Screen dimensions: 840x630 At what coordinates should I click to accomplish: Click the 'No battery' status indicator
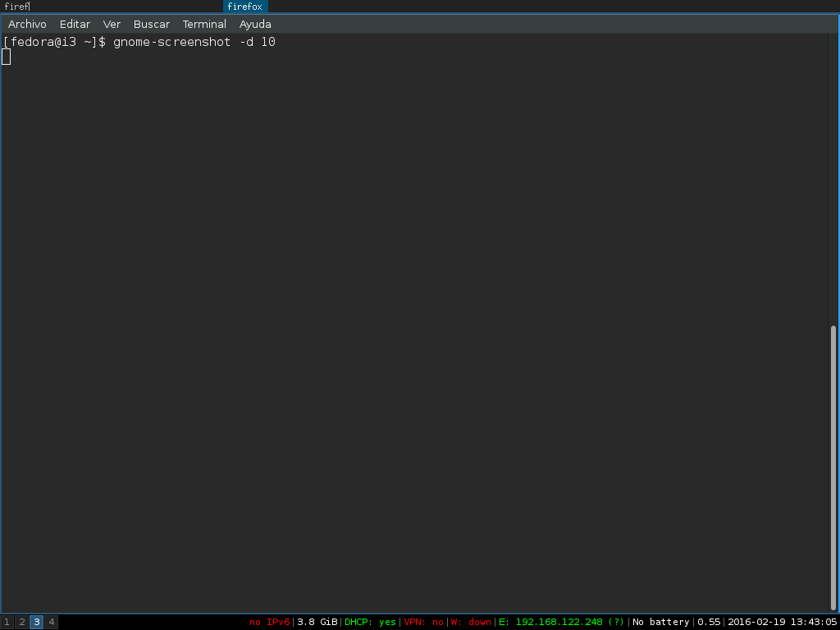(x=660, y=623)
